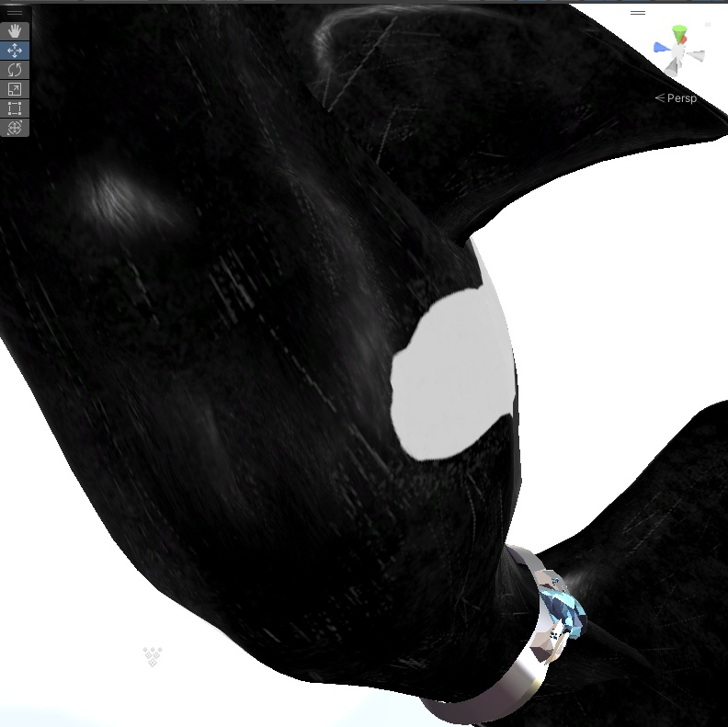
Task: Select the combined Transform tool
Action: coord(15,127)
